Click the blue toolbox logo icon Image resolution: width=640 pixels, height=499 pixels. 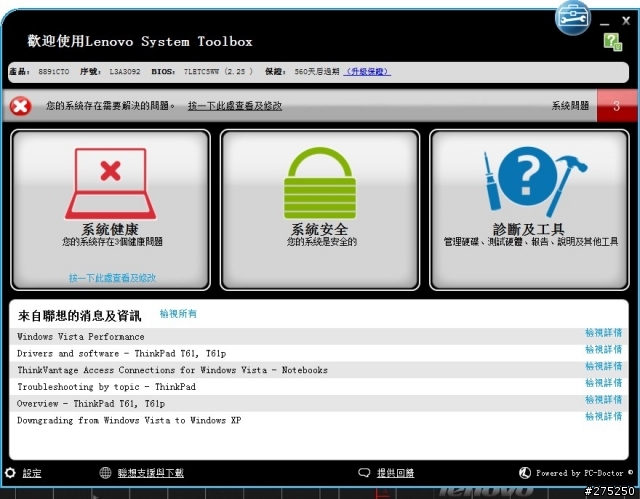573,17
